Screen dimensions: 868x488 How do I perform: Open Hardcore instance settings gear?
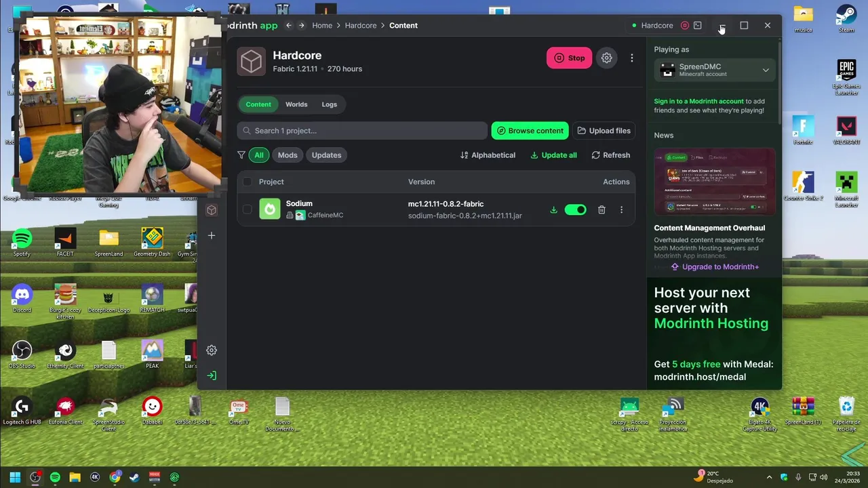pos(606,58)
